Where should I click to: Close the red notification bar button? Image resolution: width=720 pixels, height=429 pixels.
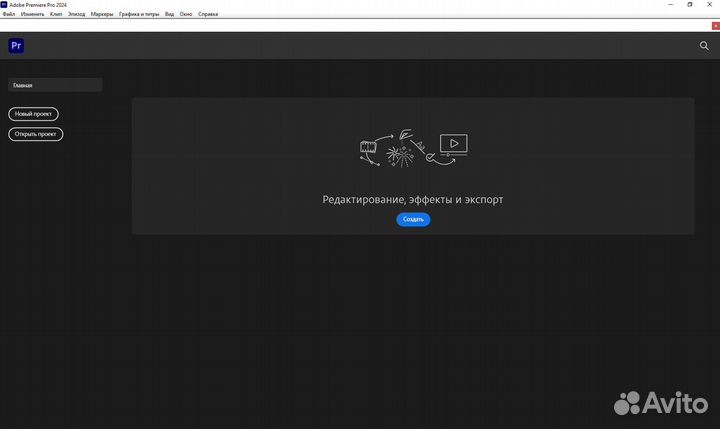point(715,26)
